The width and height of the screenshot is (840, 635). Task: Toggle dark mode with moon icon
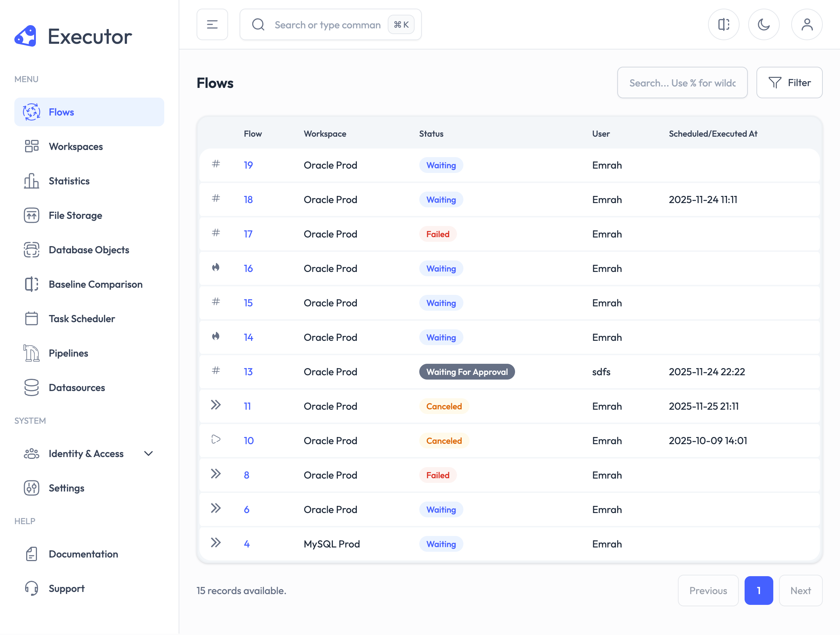[x=763, y=25]
